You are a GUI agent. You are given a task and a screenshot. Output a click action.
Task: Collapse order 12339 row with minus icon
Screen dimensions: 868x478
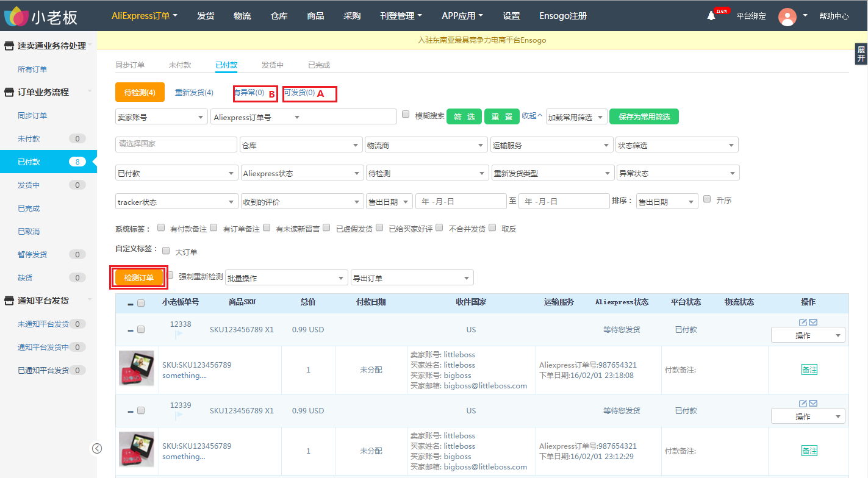click(131, 411)
